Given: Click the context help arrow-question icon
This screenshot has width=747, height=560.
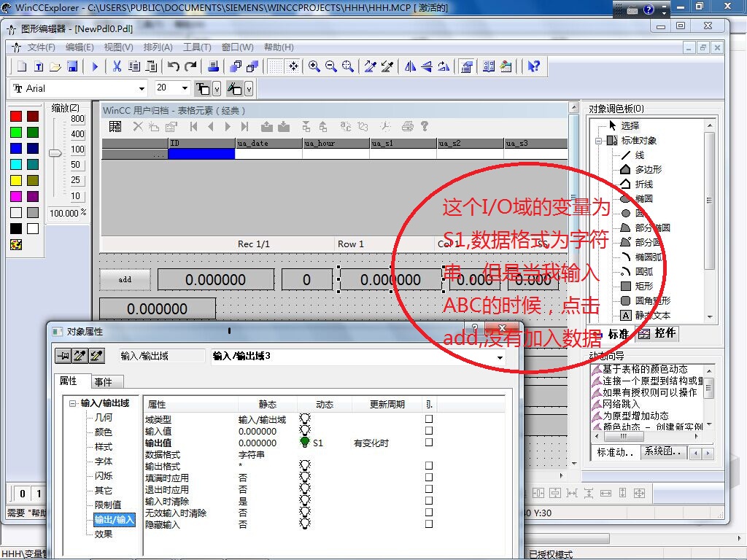Looking at the screenshot, I should [x=533, y=66].
